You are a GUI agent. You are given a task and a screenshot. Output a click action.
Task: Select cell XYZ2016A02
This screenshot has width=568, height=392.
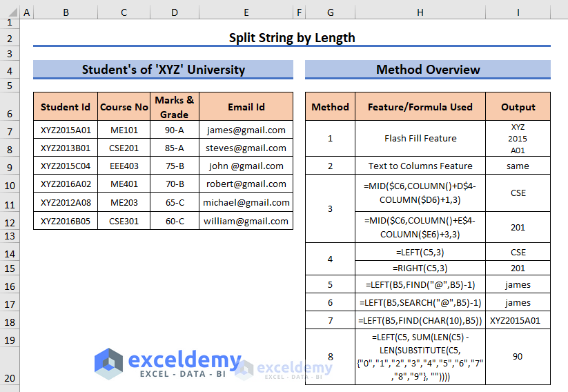point(66,184)
